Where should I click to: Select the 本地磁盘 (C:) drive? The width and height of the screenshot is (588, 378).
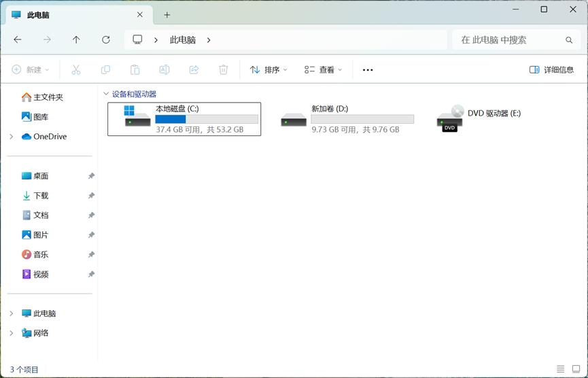184,119
